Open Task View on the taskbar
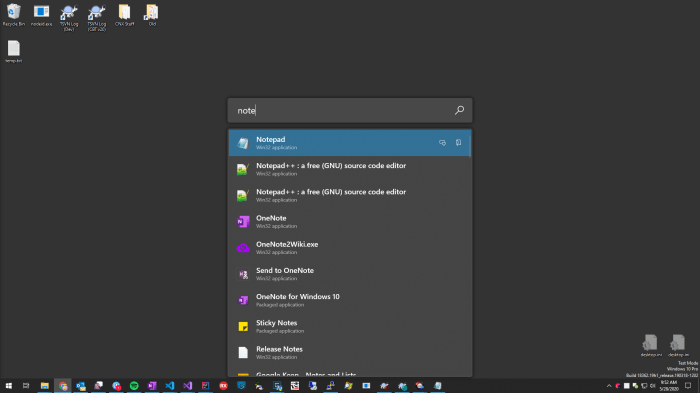Viewport: 700px width, 393px height. point(26,386)
